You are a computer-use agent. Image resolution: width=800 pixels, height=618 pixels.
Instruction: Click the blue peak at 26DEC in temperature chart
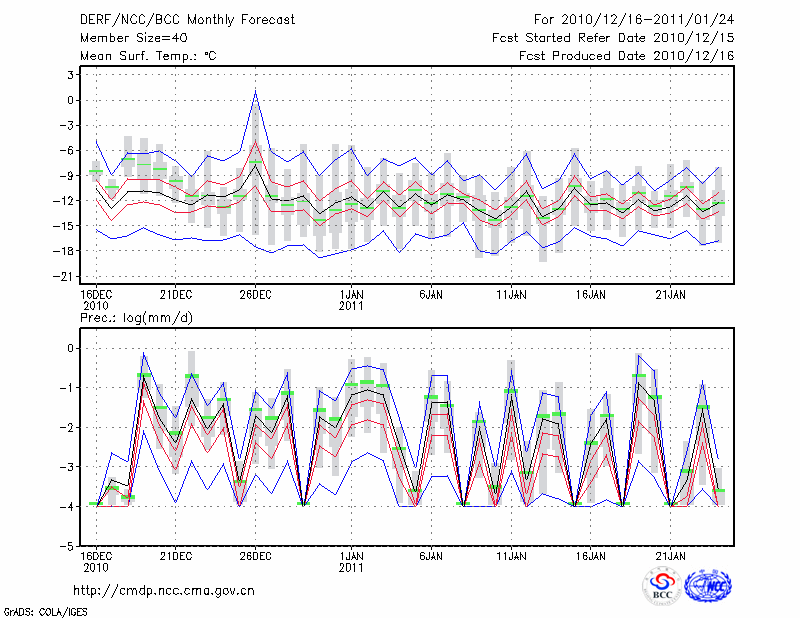pos(256,92)
